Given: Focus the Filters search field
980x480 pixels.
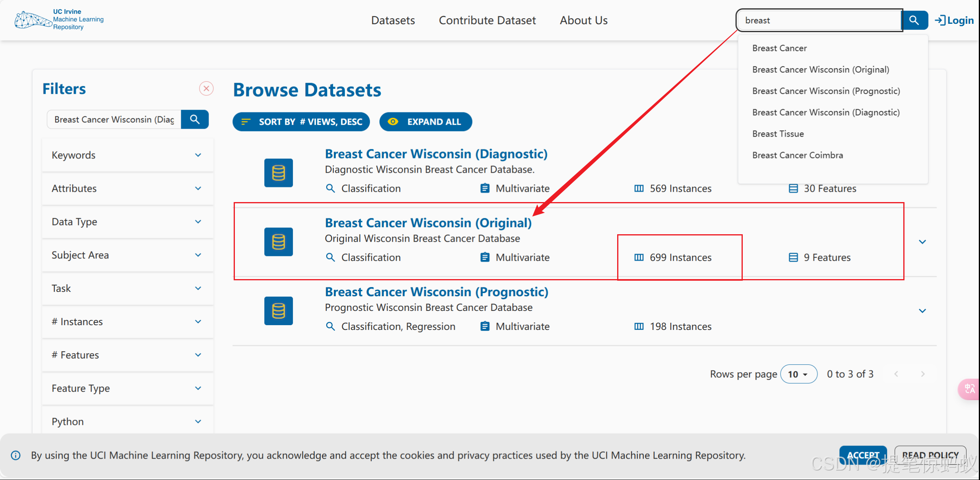Looking at the screenshot, I should pyautogui.click(x=114, y=120).
